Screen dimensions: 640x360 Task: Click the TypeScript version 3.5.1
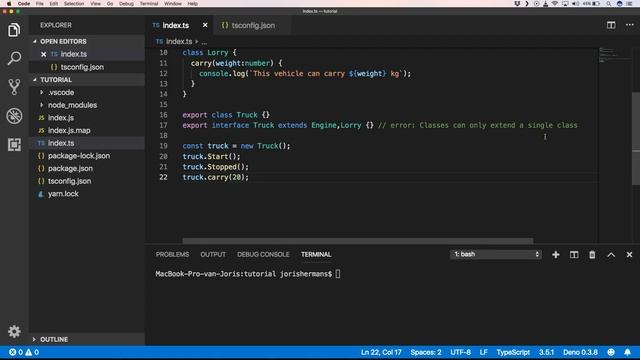547,352
